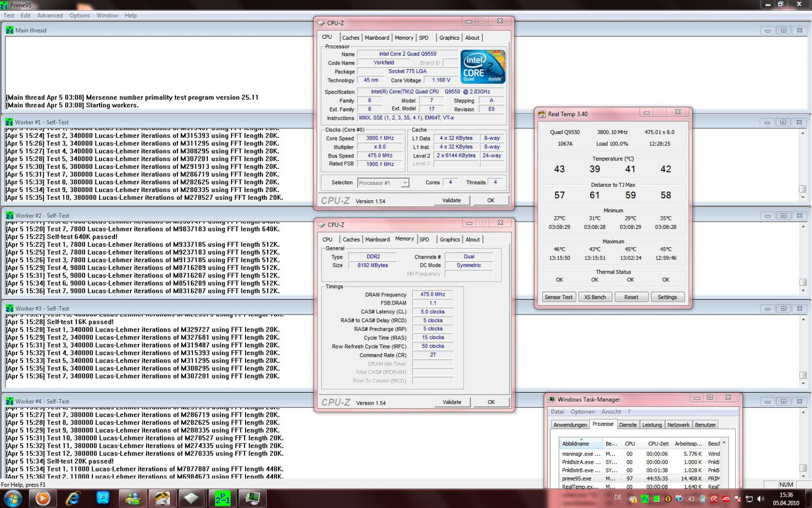Click the scroll-up arrow in the Worker #3 window
The image size is (812, 508).
(x=802, y=319)
